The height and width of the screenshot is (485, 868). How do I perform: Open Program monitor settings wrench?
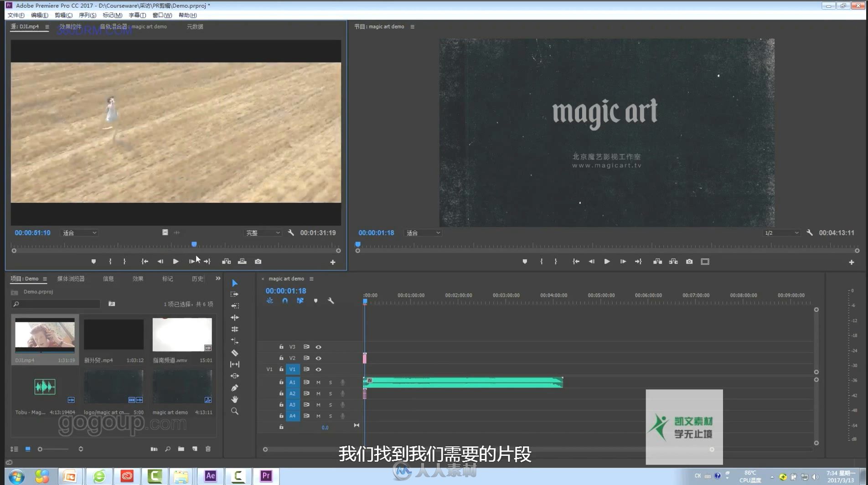click(x=810, y=233)
